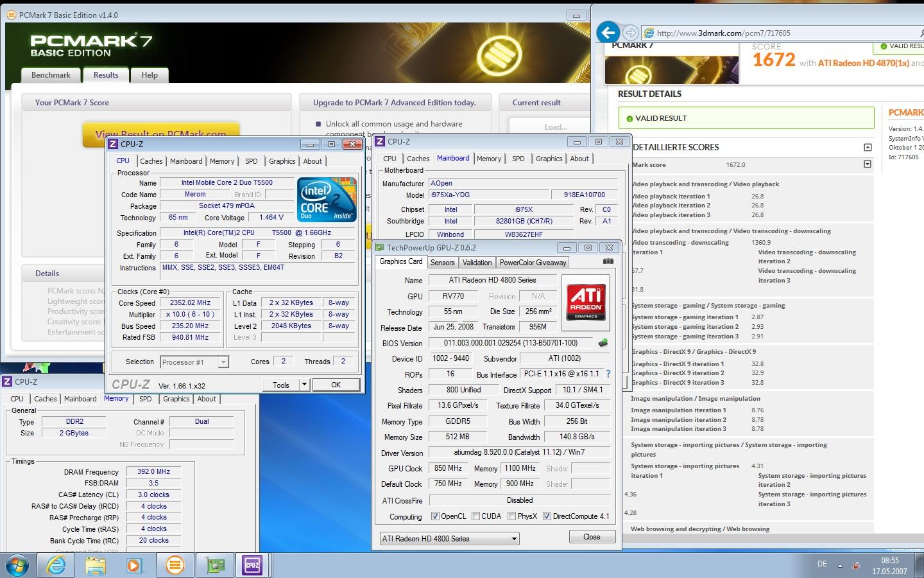Toggle the OpenCL checkbox
924x578 pixels.
click(435, 516)
